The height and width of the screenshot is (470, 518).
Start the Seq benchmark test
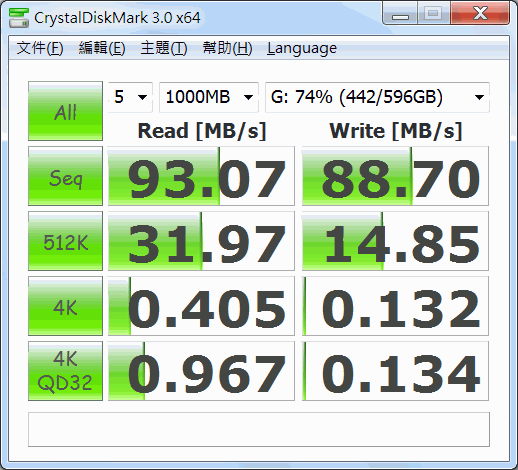tap(65, 176)
